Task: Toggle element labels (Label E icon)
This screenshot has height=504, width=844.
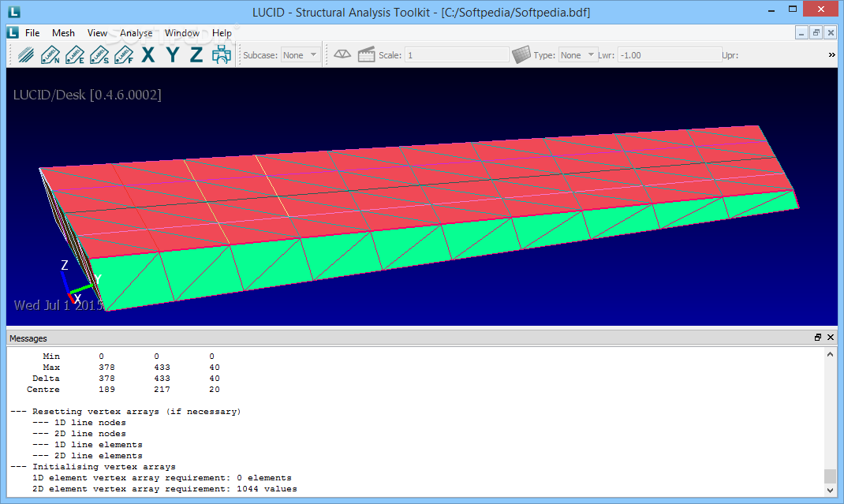Action: [75, 55]
